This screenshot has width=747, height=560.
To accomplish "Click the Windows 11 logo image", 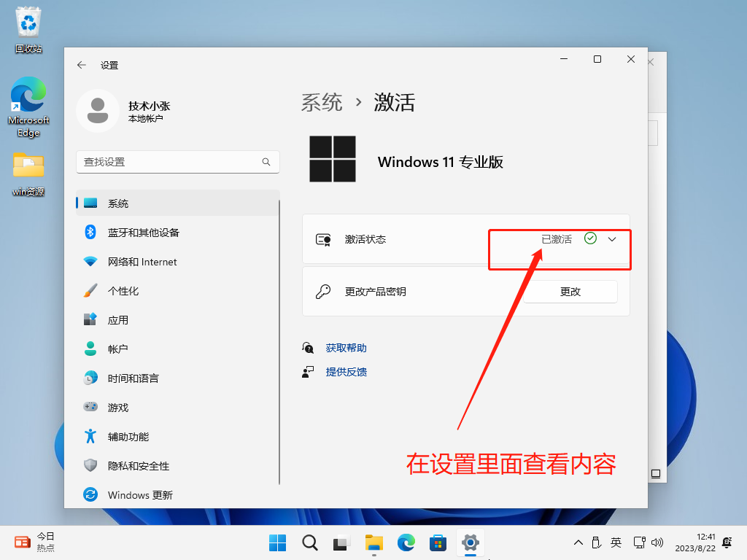I will tap(333, 159).
